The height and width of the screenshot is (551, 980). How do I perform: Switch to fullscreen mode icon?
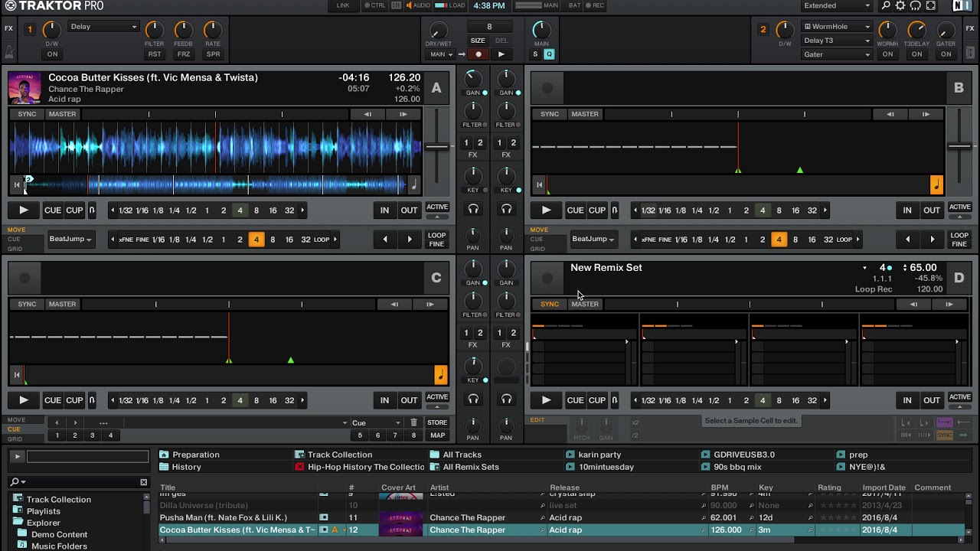(x=931, y=5)
